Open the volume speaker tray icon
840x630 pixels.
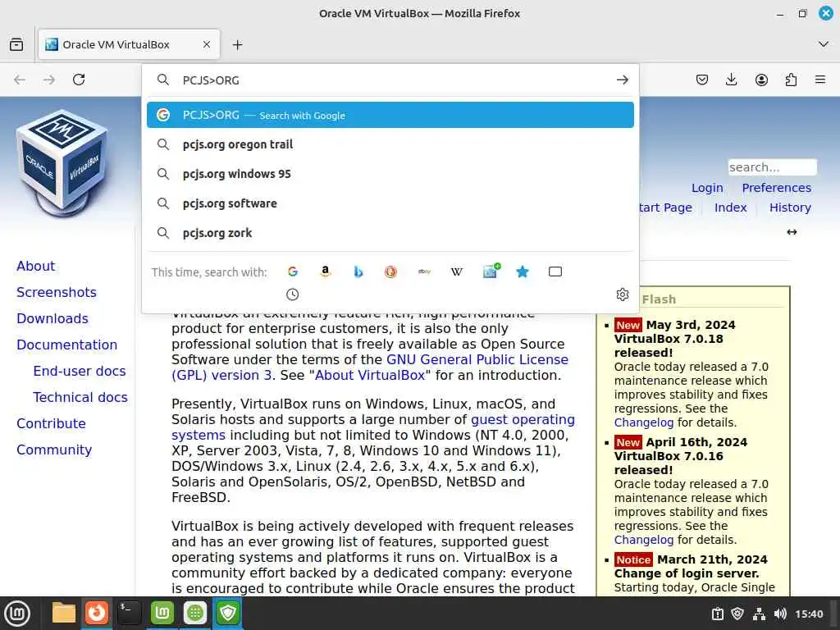pos(781,614)
